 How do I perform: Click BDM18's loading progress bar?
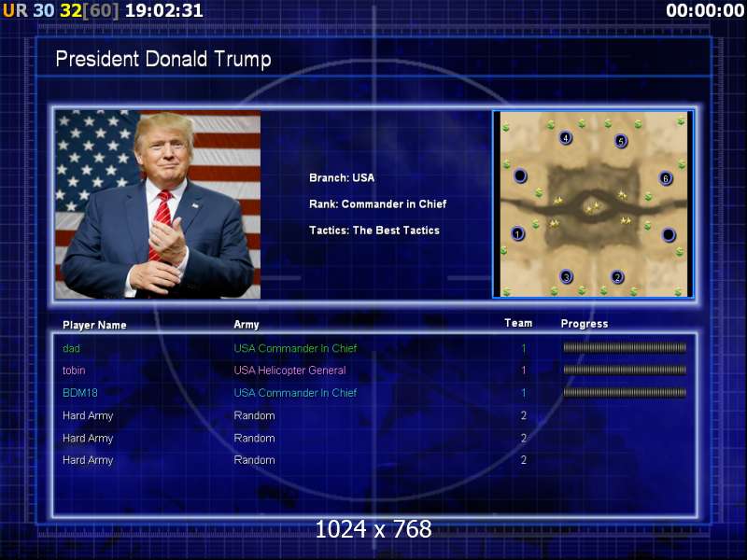click(x=625, y=392)
